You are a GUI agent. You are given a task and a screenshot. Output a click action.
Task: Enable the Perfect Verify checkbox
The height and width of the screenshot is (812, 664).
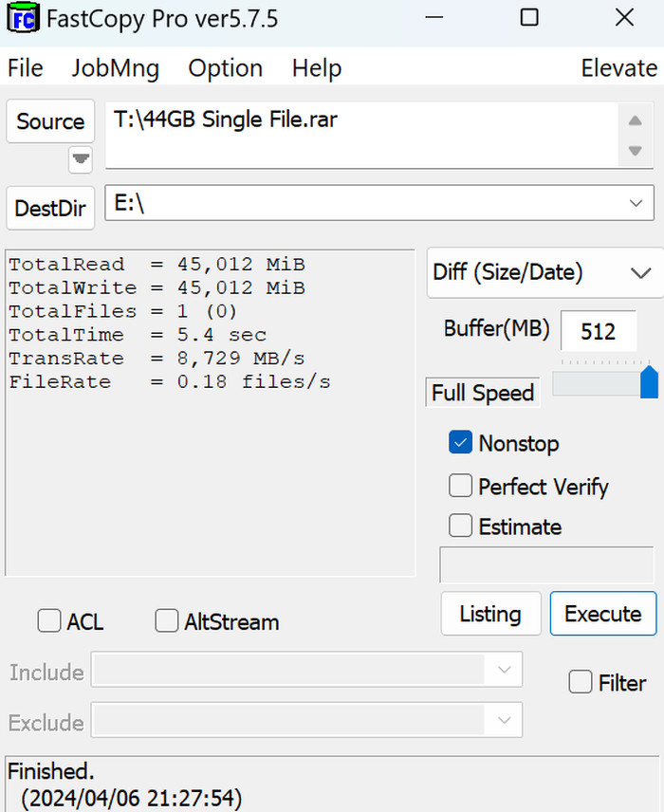(460, 486)
